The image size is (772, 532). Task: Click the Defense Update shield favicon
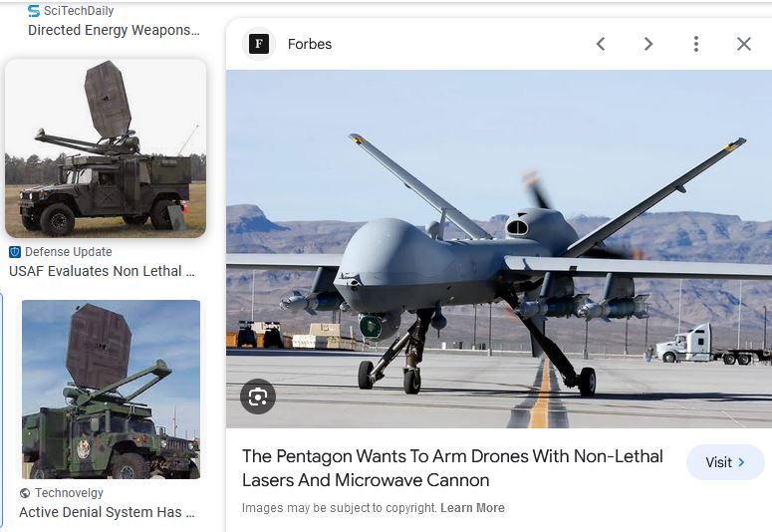pyautogui.click(x=15, y=252)
